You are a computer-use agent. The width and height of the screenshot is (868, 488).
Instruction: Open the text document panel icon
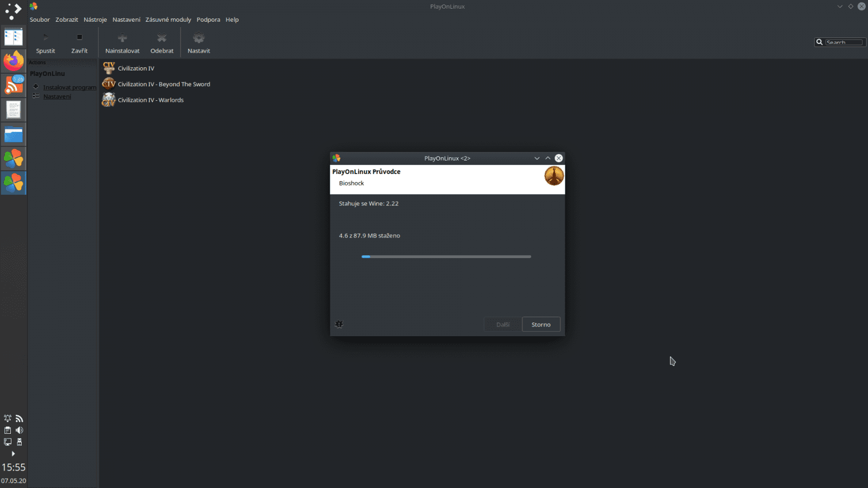[x=14, y=110]
